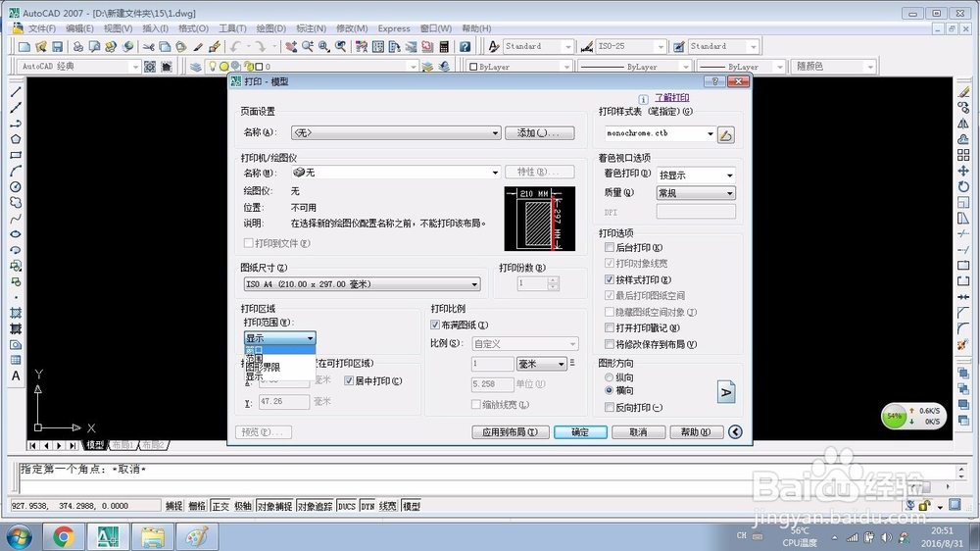Click the New drawing icon
The width and height of the screenshot is (980, 551).
24,46
